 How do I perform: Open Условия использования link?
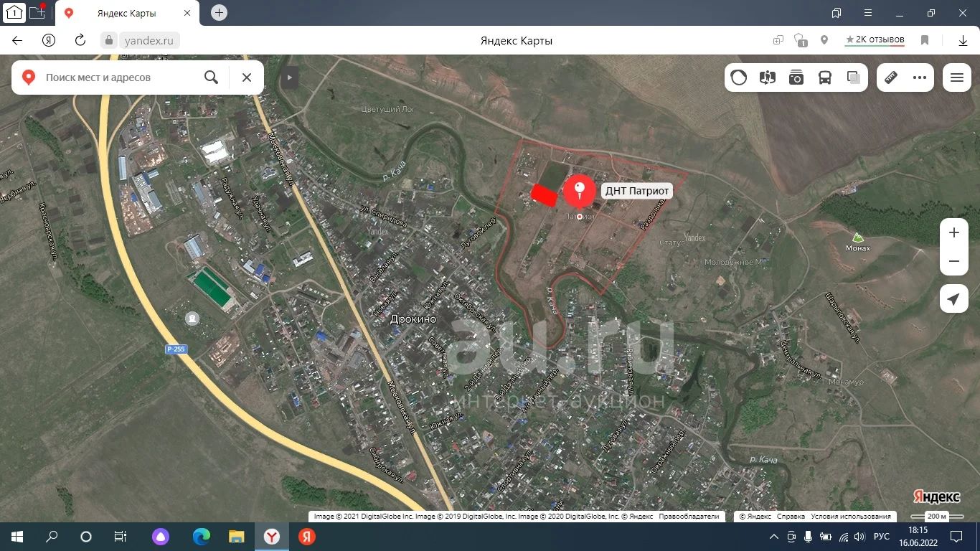pyautogui.click(x=852, y=516)
